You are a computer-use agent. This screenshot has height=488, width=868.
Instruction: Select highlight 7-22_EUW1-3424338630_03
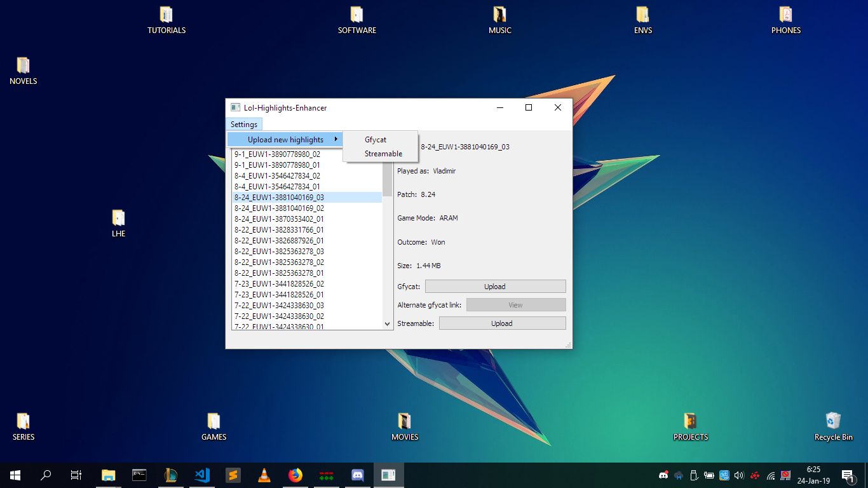(x=307, y=306)
